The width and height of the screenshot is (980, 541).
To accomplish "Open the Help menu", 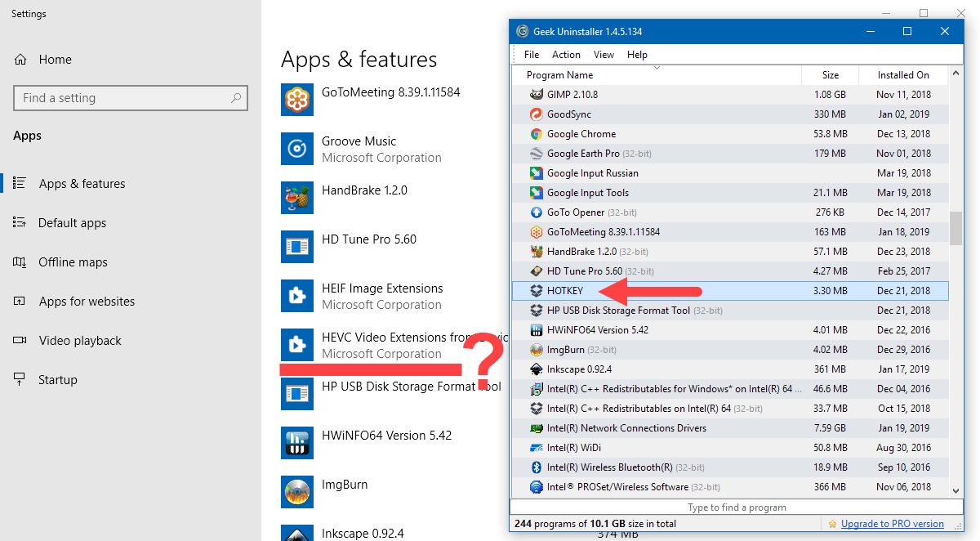I will click(x=637, y=55).
